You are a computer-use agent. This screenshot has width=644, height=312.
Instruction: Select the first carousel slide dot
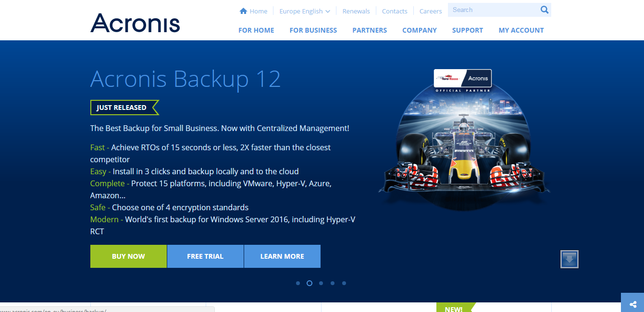[x=298, y=283]
